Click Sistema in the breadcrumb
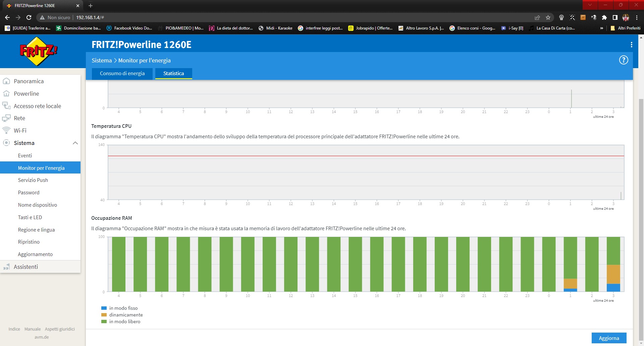Screen dimensions: 644x346 tap(102, 60)
